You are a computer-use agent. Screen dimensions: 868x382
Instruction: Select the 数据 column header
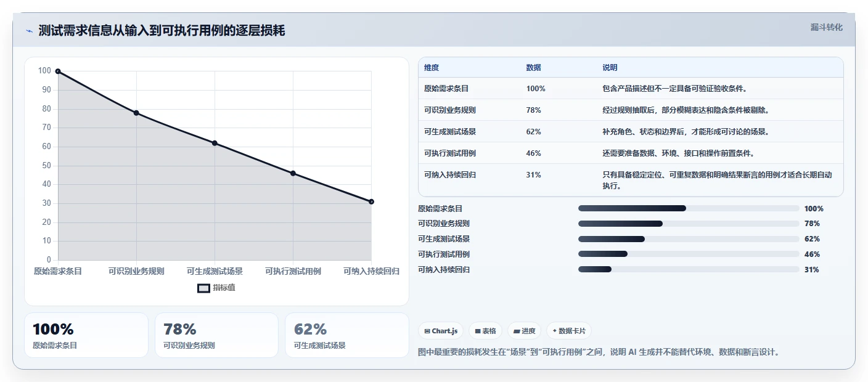tap(534, 68)
